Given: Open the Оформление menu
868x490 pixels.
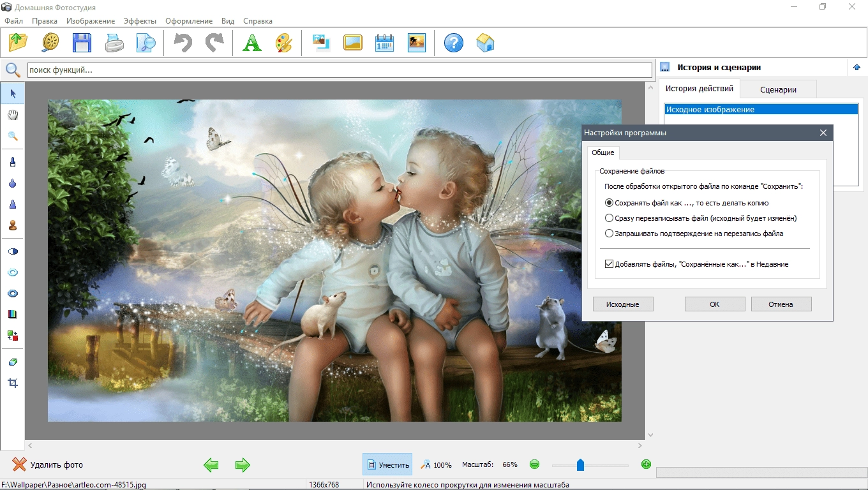Looking at the screenshot, I should point(189,21).
